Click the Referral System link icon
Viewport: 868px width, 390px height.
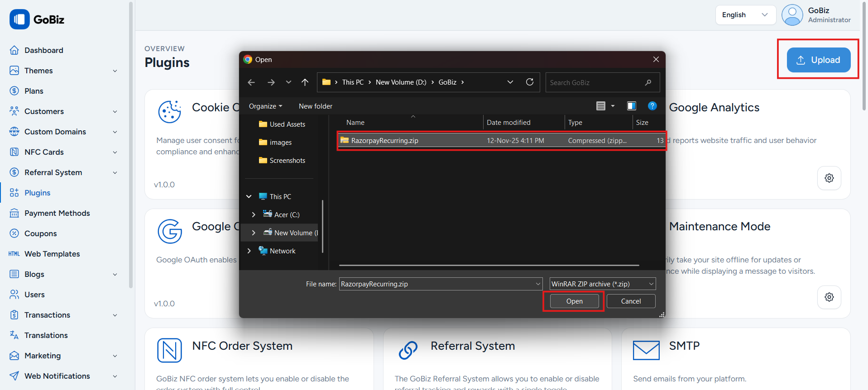pyautogui.click(x=408, y=351)
